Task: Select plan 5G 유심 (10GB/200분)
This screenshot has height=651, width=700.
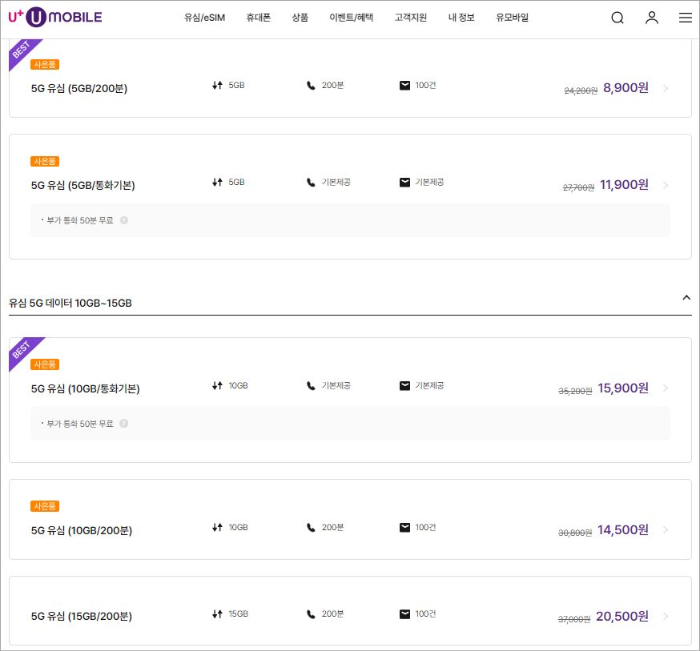Action: pos(82,530)
